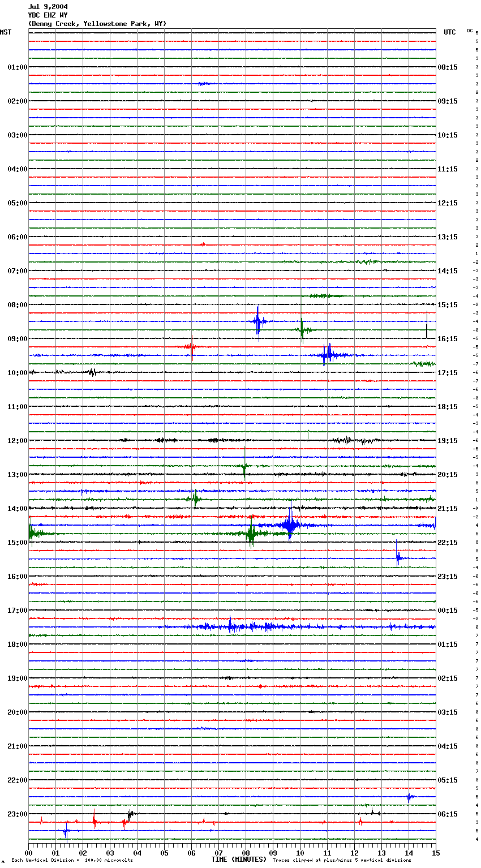Click the "DC" column header
This screenshot has width=481, height=868.
coord(470,31)
